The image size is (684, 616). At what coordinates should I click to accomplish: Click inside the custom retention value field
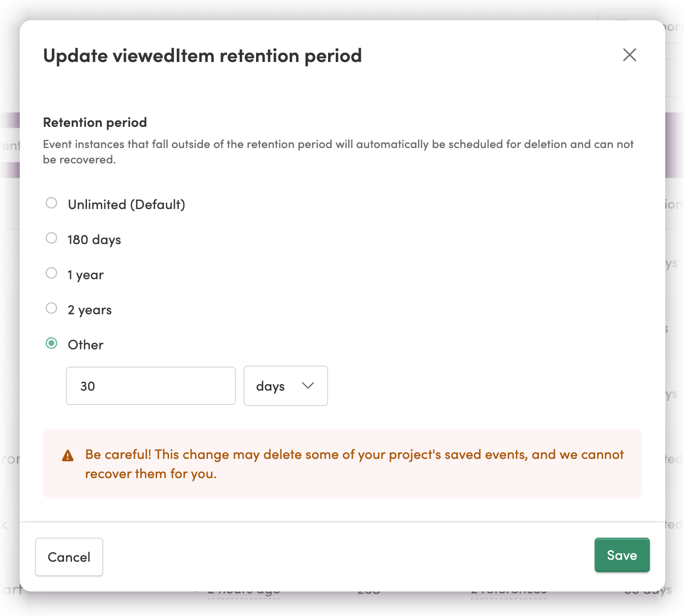pyautogui.click(x=150, y=386)
